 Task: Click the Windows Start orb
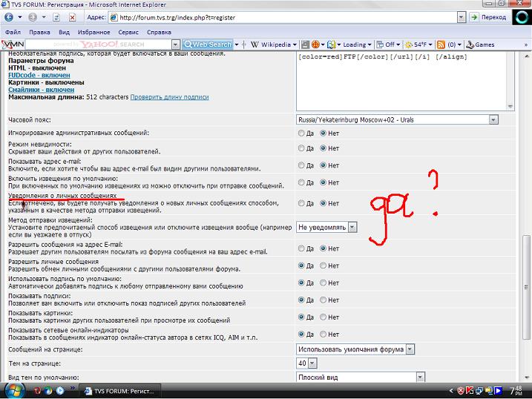point(15,390)
